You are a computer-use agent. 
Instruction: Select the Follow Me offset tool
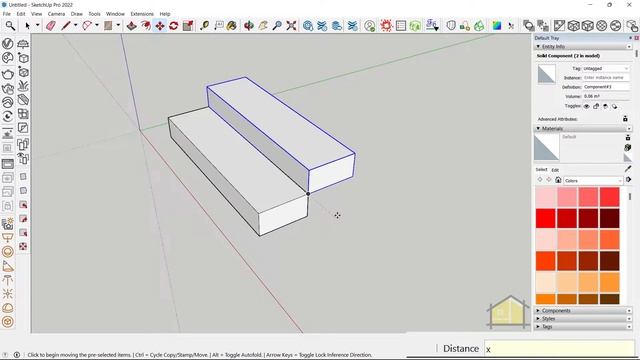tap(145, 26)
